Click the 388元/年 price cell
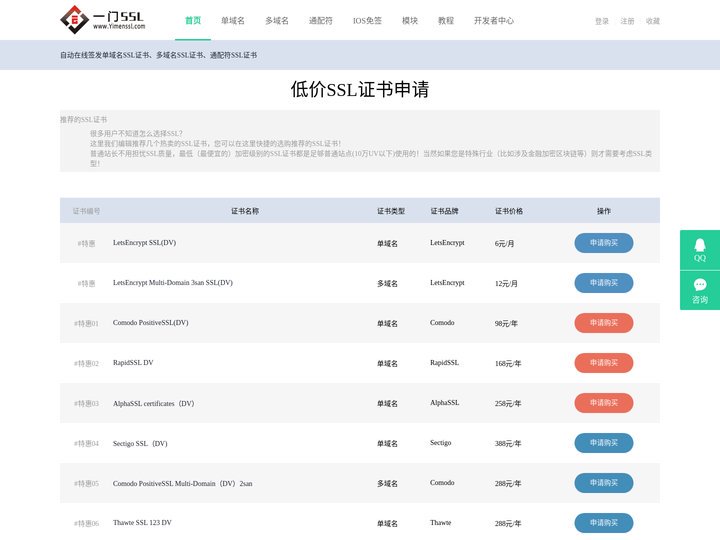 [508, 444]
